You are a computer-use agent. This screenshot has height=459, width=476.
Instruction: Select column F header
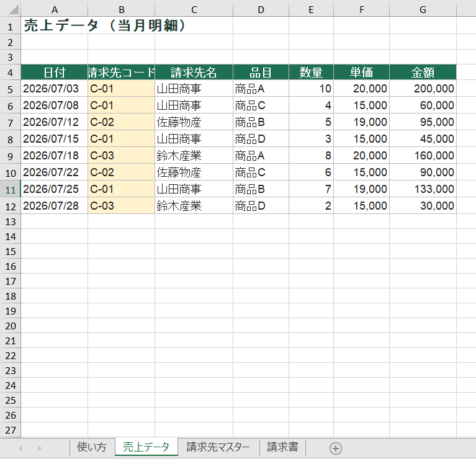pyautogui.click(x=362, y=10)
